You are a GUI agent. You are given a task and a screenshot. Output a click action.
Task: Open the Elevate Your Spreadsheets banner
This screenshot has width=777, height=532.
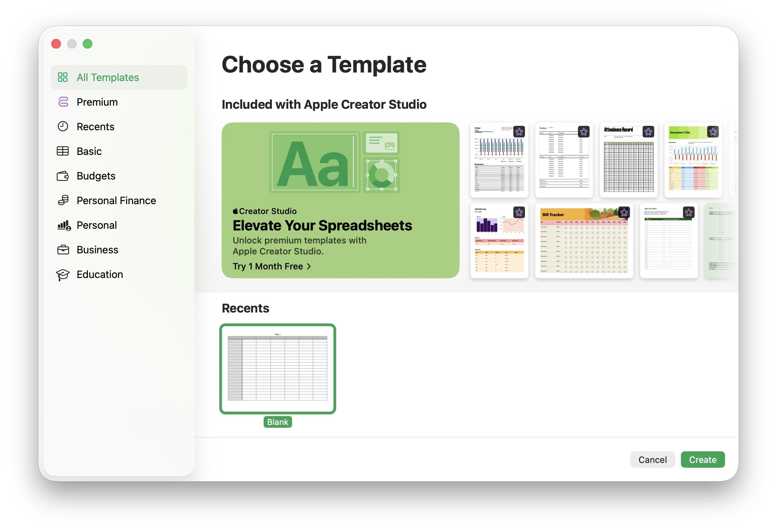pyautogui.click(x=340, y=200)
